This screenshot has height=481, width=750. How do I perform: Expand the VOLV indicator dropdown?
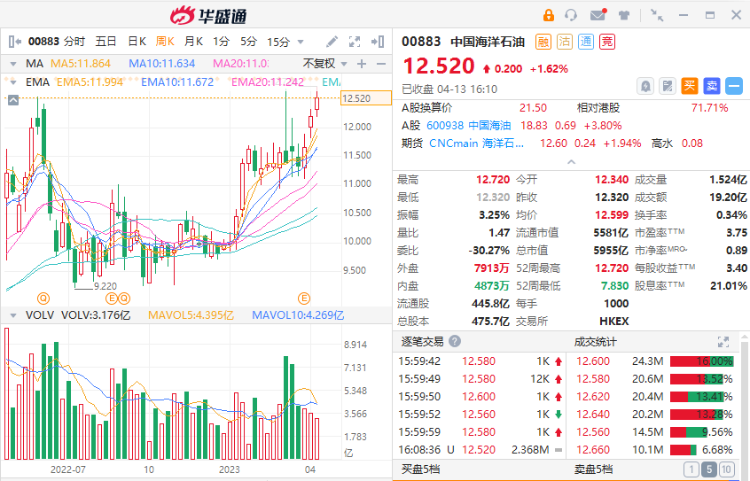tap(13, 316)
